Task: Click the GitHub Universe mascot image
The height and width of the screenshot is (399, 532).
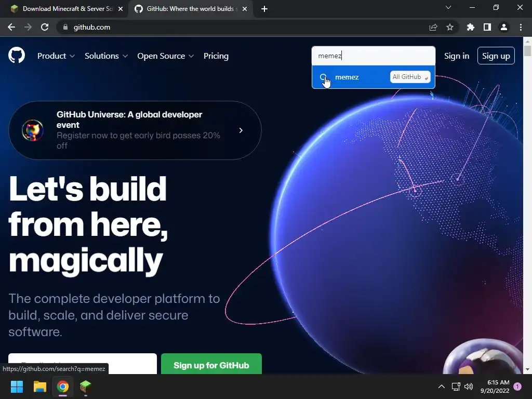Action: coord(33,130)
